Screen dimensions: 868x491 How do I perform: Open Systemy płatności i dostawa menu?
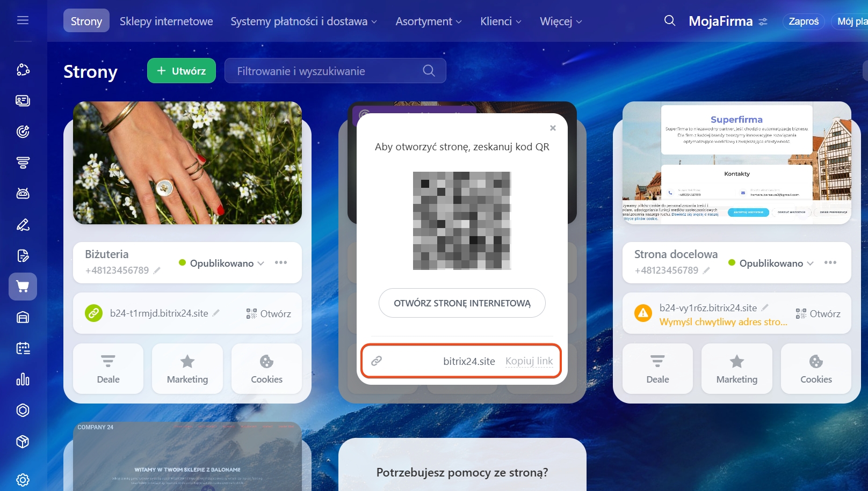[x=304, y=21]
